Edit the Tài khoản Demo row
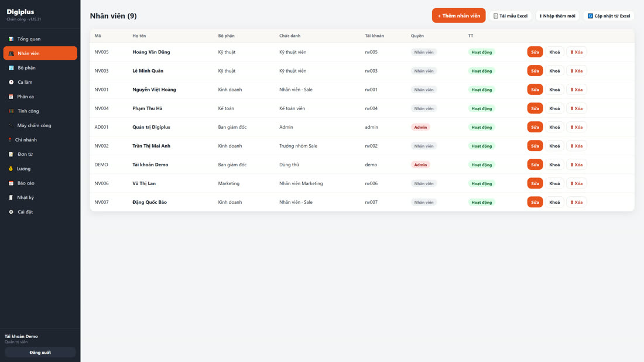 (535, 165)
